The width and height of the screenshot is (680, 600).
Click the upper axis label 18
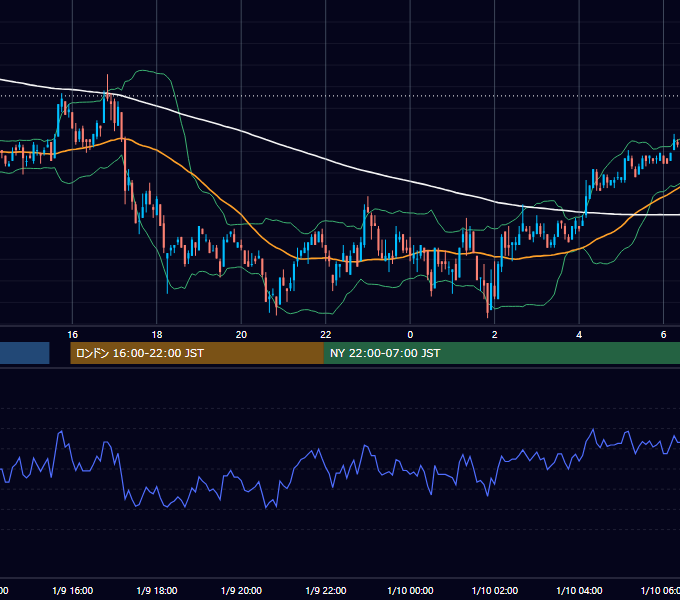(x=157, y=334)
